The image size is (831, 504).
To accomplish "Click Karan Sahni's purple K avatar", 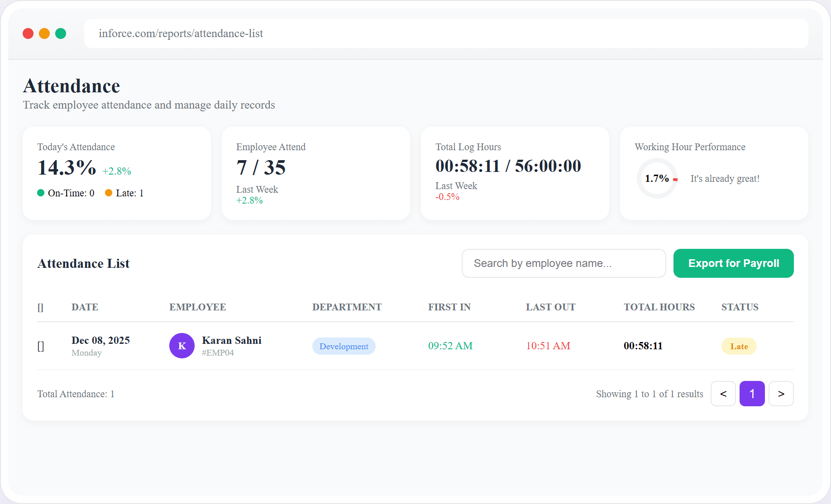I will 182,346.
